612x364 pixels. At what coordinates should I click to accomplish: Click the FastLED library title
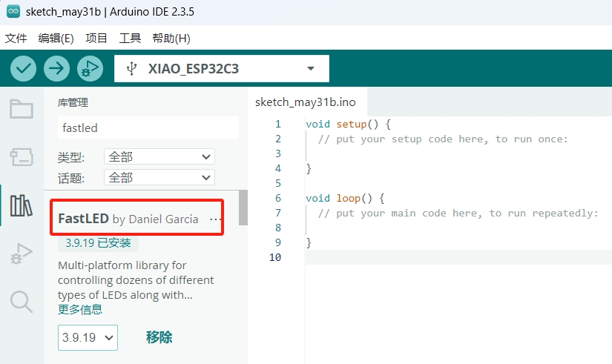tap(84, 219)
